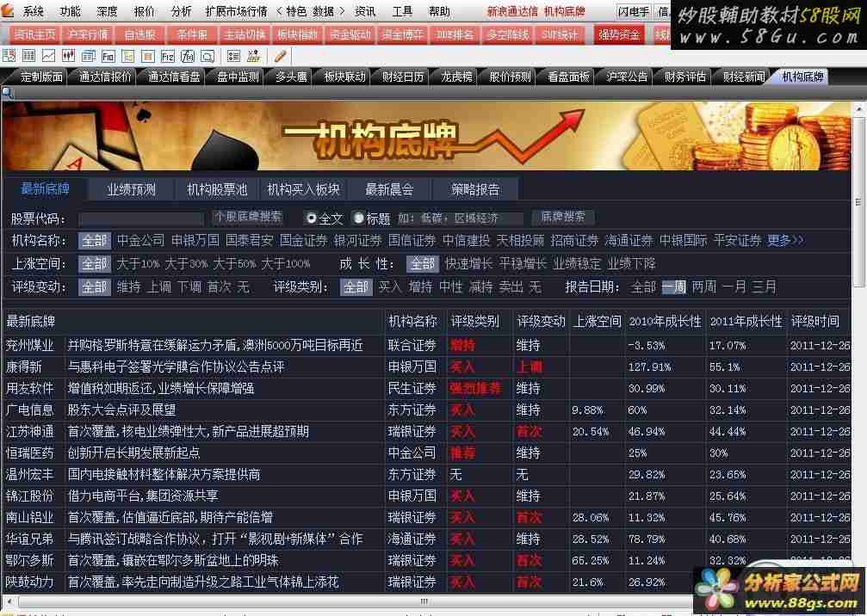
Task: Open the 财经新闻 tab
Action: [744, 77]
